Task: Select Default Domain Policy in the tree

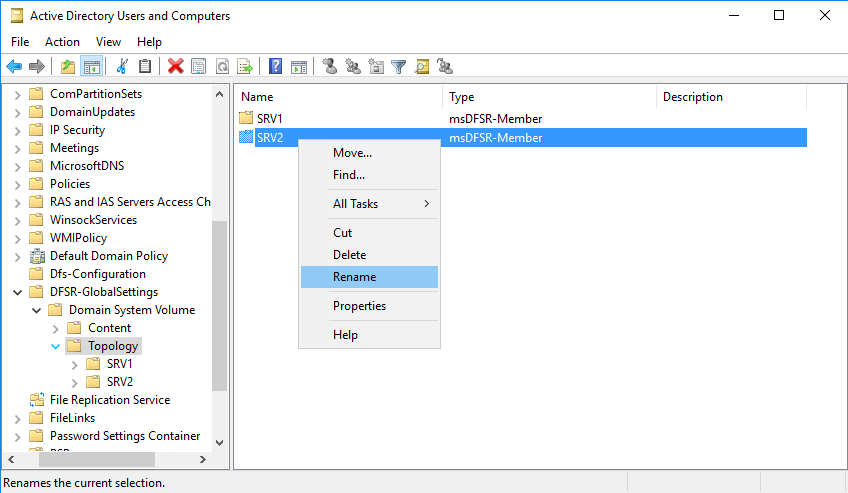Action: pyautogui.click(x=108, y=256)
